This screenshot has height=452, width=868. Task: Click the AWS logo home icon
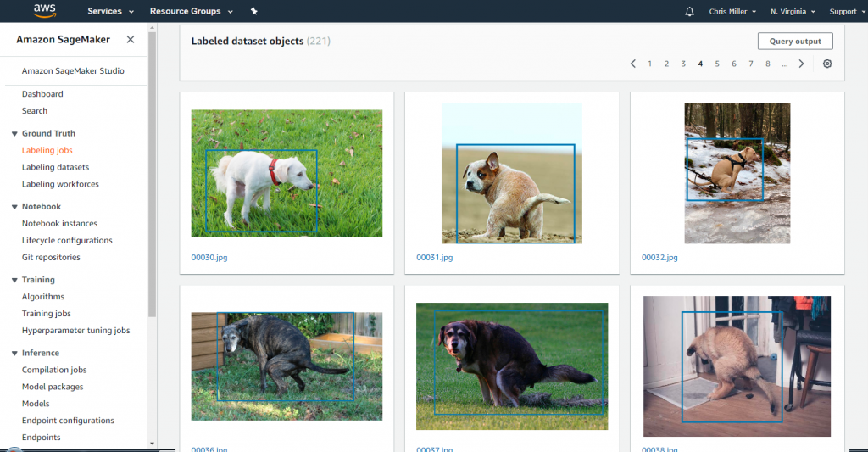[45, 10]
